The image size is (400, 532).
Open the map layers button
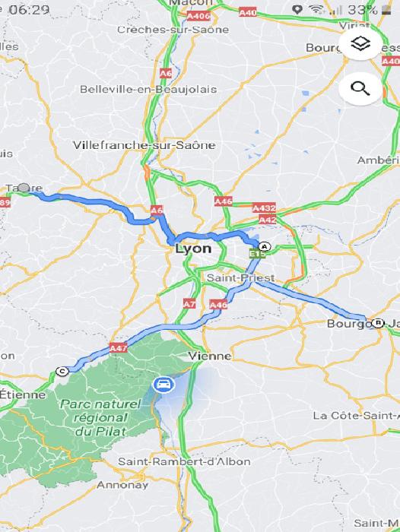(360, 44)
